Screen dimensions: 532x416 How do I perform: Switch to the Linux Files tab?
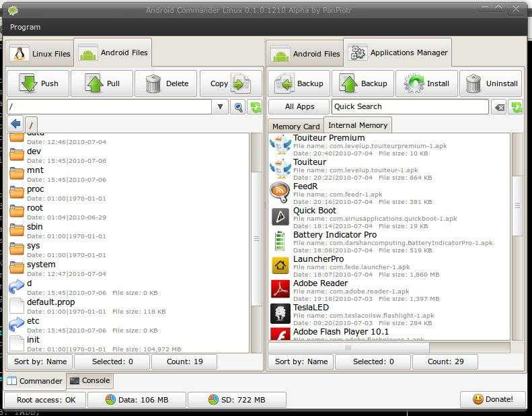click(40, 54)
